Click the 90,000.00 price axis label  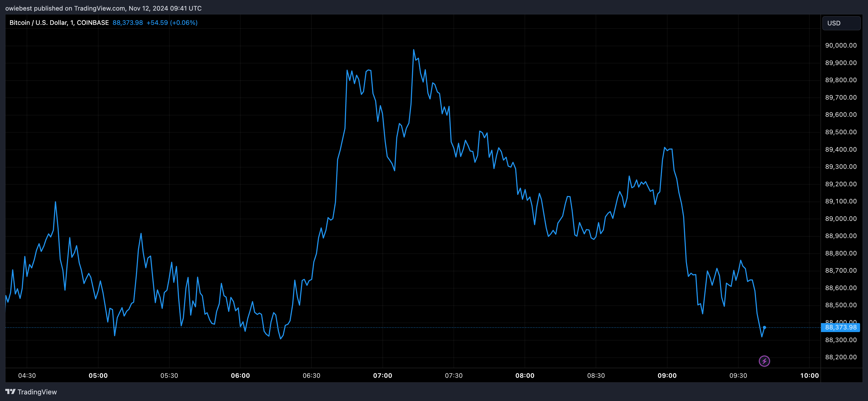[x=841, y=45]
